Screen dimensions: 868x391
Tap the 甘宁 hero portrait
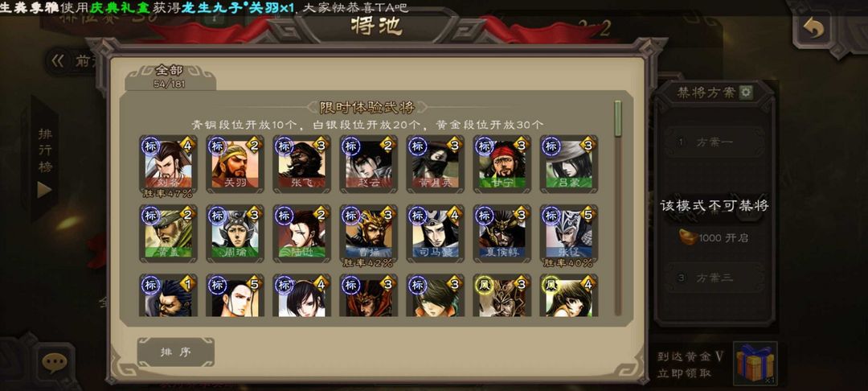click(x=502, y=164)
